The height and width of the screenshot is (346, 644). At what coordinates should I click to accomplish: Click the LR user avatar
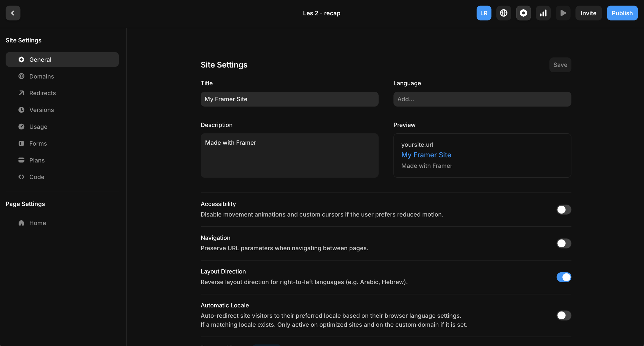484,13
